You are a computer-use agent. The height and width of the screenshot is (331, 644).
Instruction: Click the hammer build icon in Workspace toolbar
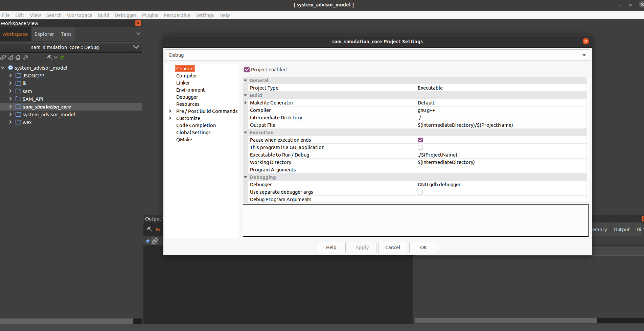50,57
